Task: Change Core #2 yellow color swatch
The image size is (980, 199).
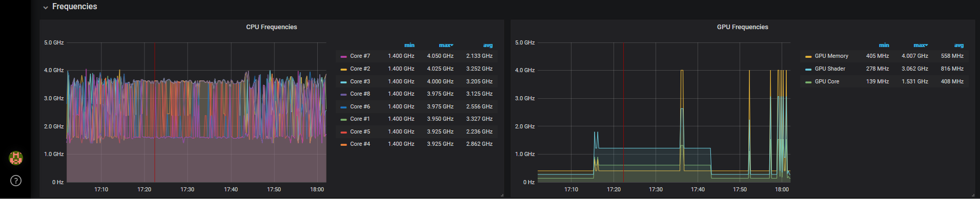Action: coord(343,69)
